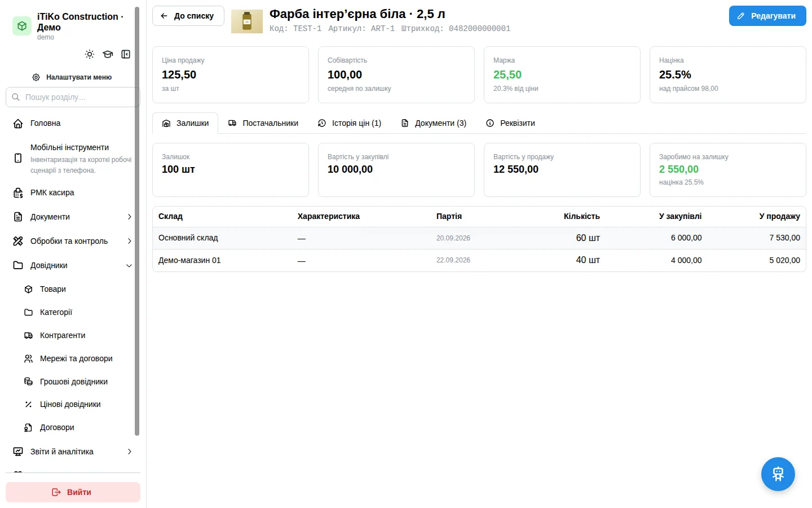The width and height of the screenshot is (812, 508).
Task: Open the Головна home section
Action: (73, 123)
